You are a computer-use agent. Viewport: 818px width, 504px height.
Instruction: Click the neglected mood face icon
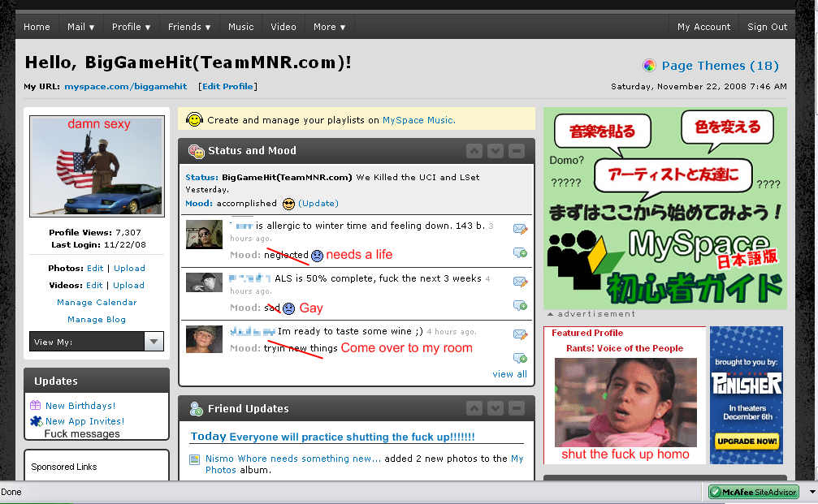tap(317, 256)
